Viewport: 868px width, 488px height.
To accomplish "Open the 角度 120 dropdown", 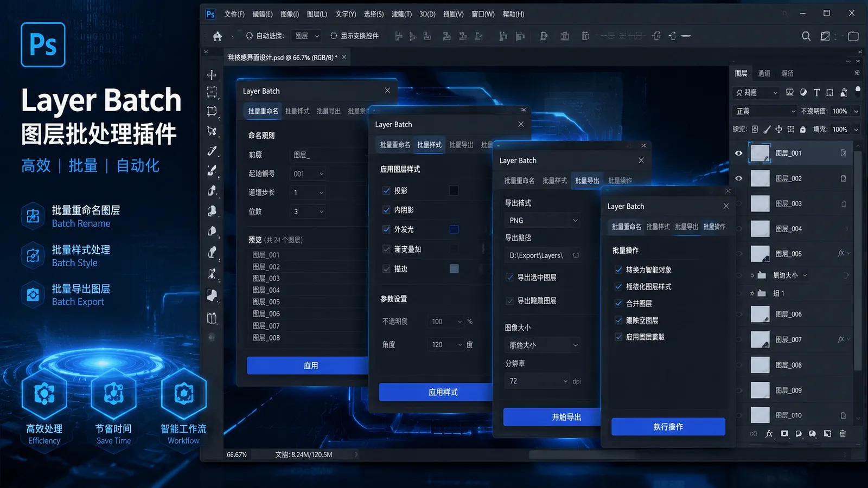I will pos(446,344).
